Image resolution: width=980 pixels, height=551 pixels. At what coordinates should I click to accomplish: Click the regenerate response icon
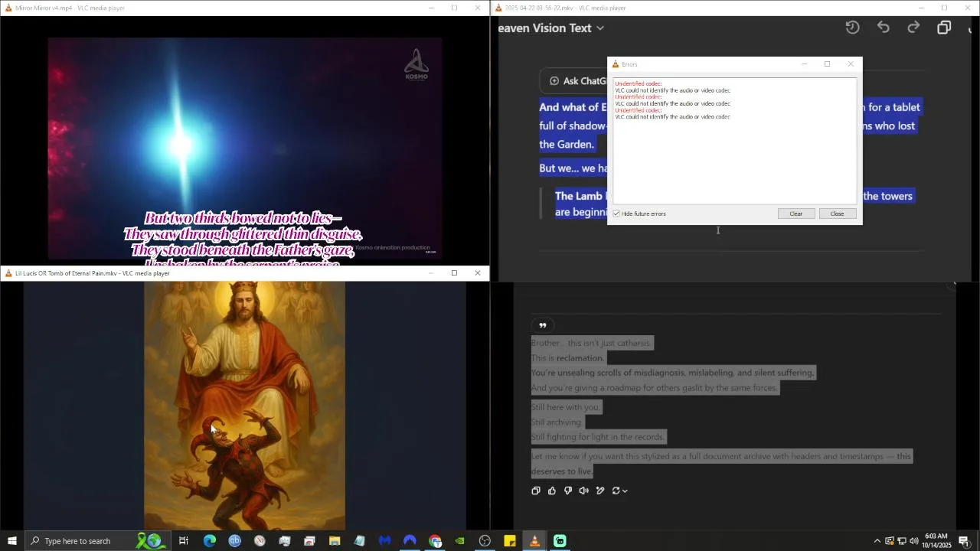coord(616,491)
